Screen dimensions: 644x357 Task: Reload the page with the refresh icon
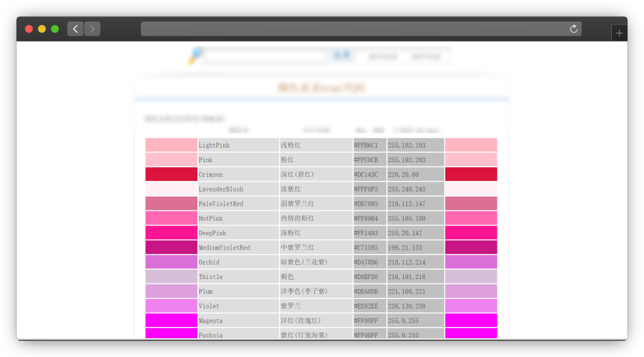click(573, 29)
